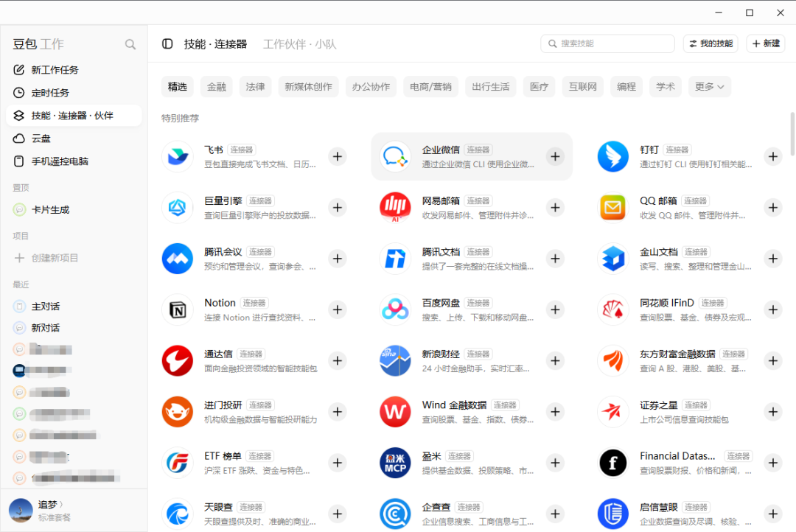Select the 学术 category filter
Screen dimensions: 796x532
tap(666, 87)
